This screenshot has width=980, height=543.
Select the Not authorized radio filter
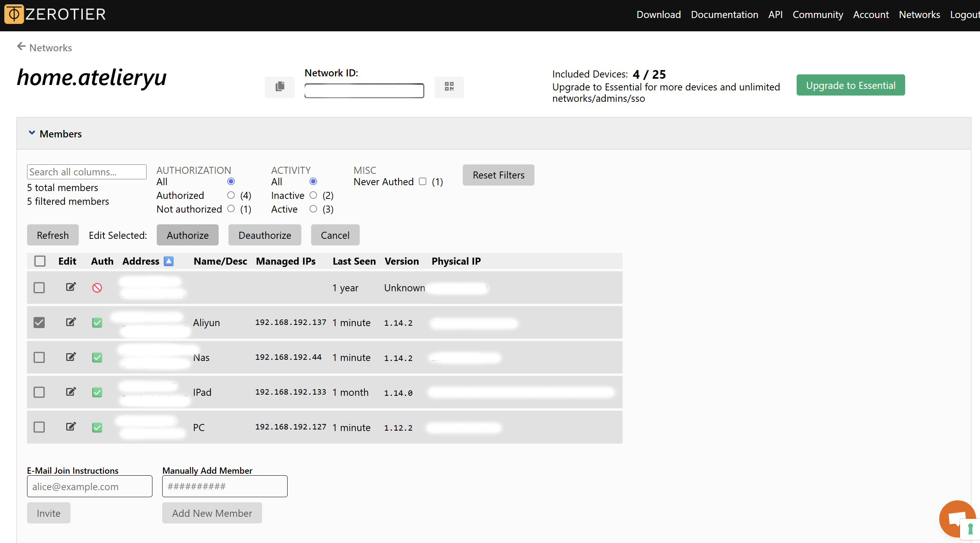(231, 209)
